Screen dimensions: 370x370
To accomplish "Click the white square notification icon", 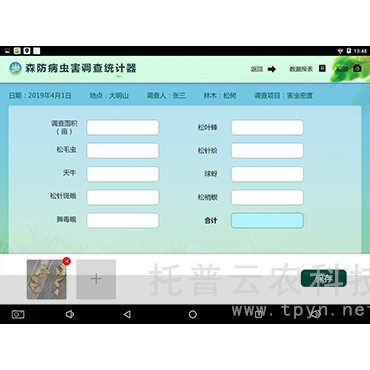I will 37,51.
